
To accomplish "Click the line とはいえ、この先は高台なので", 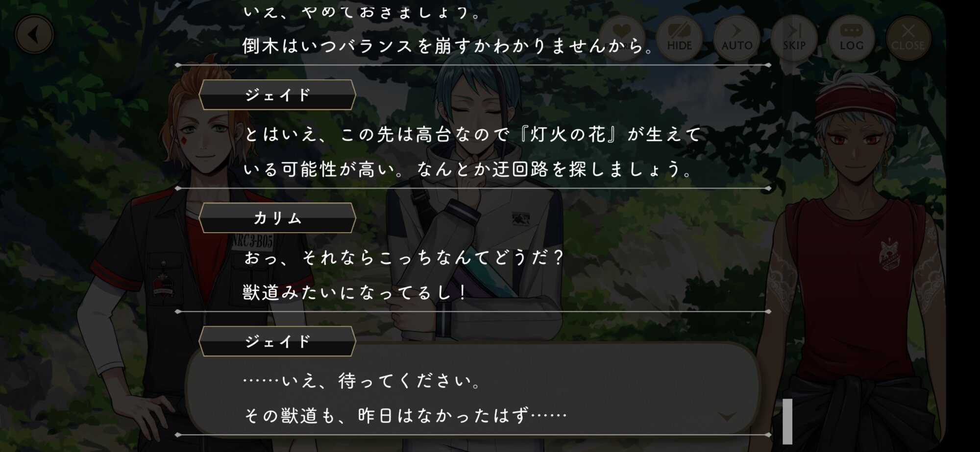I will pos(377,134).
